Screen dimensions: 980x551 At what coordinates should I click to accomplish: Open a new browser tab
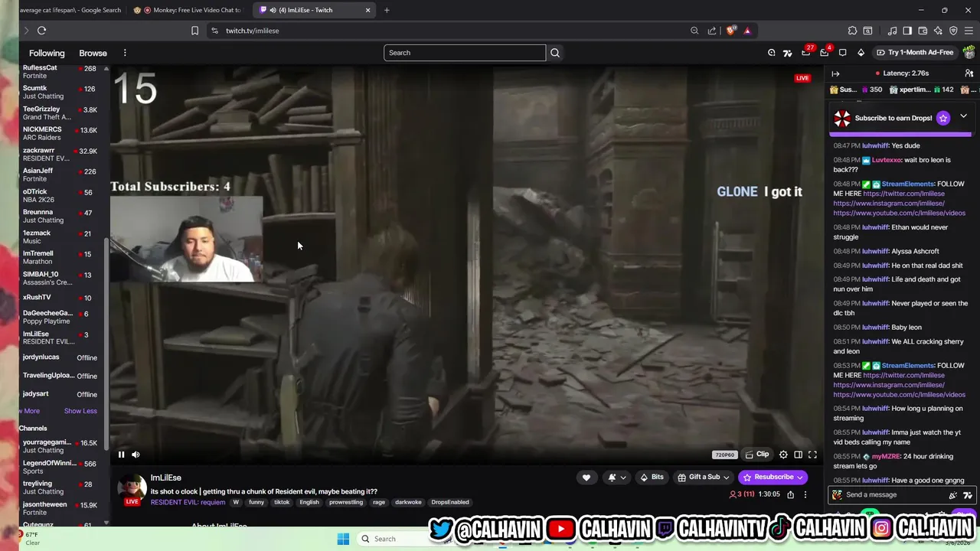tap(387, 10)
